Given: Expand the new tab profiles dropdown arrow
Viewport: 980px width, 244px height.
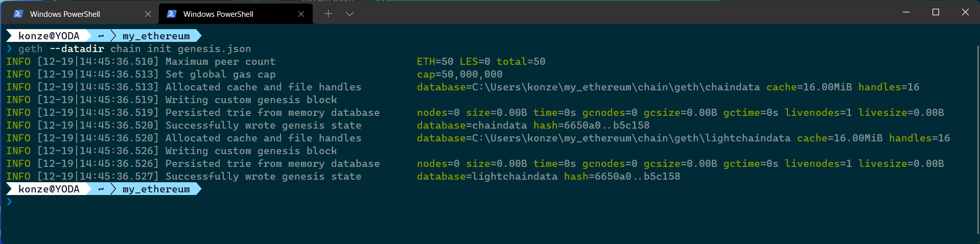Looking at the screenshot, I should click(x=349, y=14).
